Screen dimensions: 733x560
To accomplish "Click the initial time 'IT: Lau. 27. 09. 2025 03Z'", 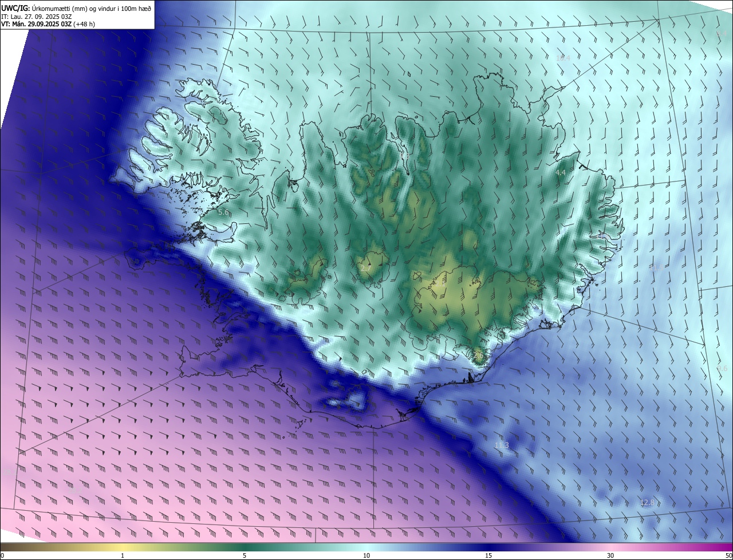I will coord(37,17).
